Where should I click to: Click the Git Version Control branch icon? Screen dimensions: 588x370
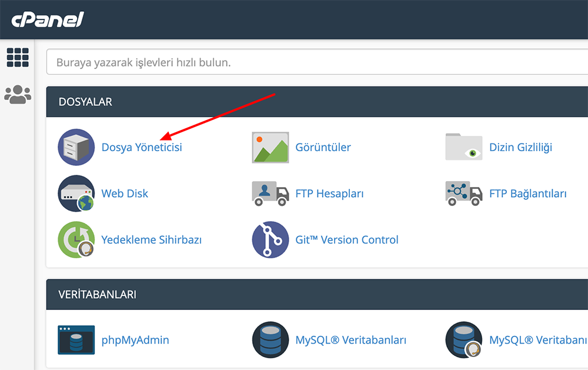point(270,239)
